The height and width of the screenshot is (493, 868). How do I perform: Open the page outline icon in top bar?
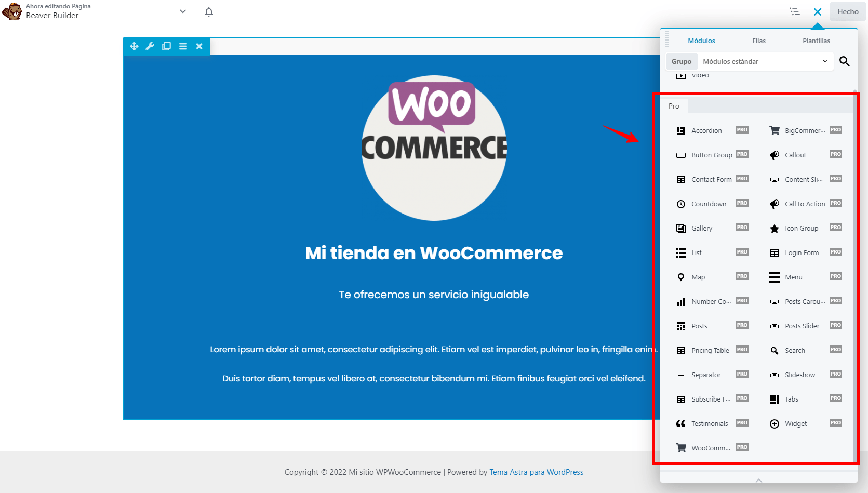point(795,11)
